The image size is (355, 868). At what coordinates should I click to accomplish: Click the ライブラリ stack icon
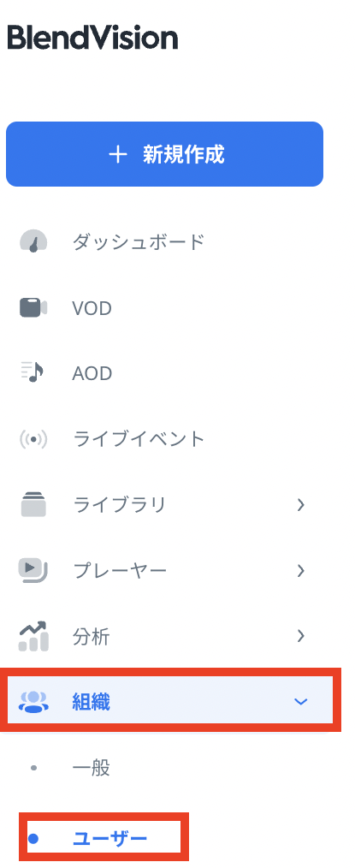[x=33, y=505]
